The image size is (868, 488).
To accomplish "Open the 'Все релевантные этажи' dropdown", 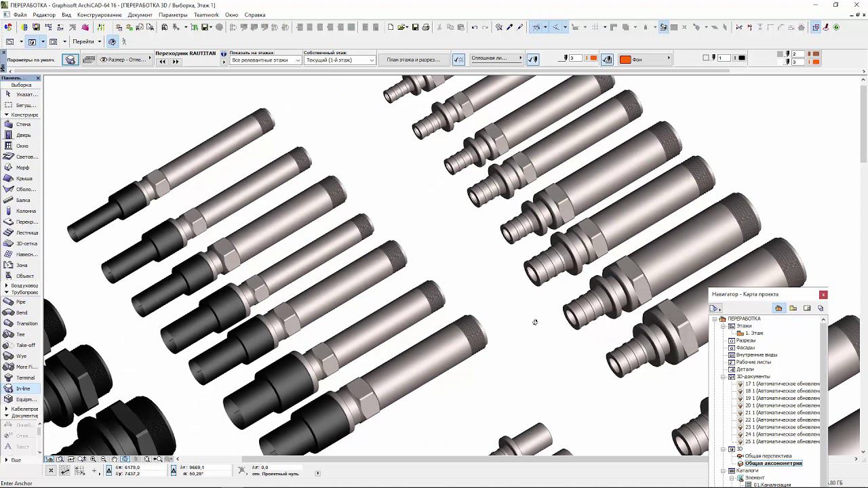I will [x=266, y=60].
